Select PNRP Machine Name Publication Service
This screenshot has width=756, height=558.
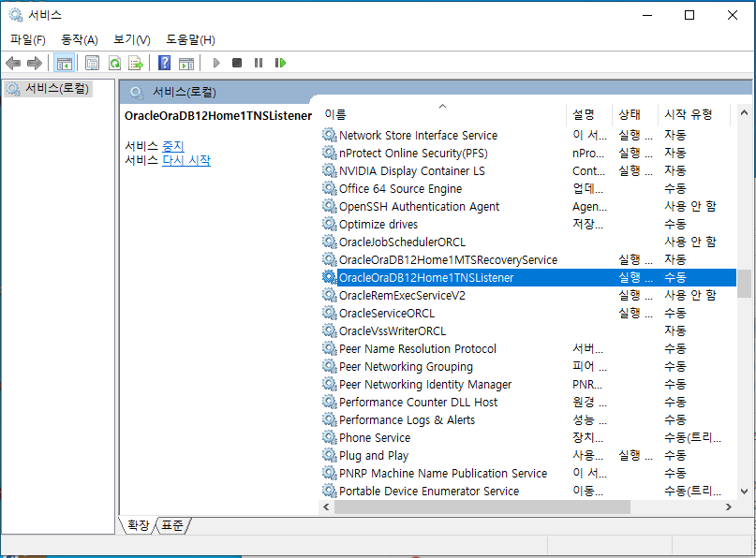pos(443,473)
